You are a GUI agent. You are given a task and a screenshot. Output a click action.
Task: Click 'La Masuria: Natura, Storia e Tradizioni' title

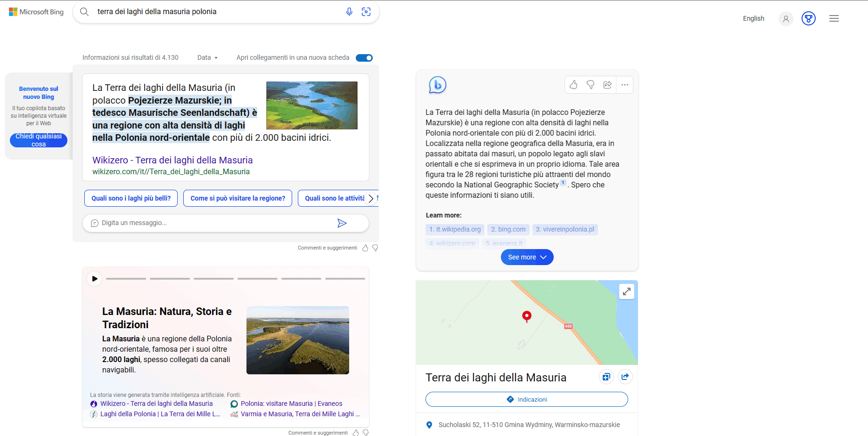167,318
